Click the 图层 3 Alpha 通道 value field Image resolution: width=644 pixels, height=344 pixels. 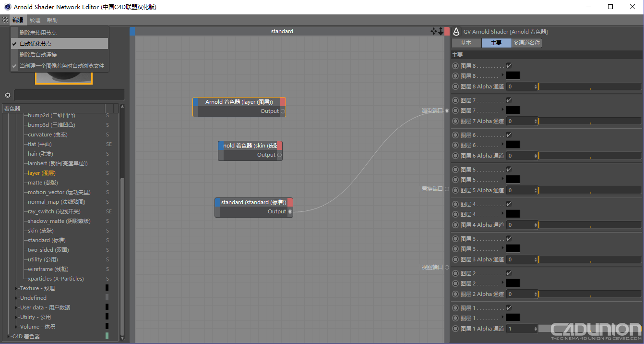point(520,259)
